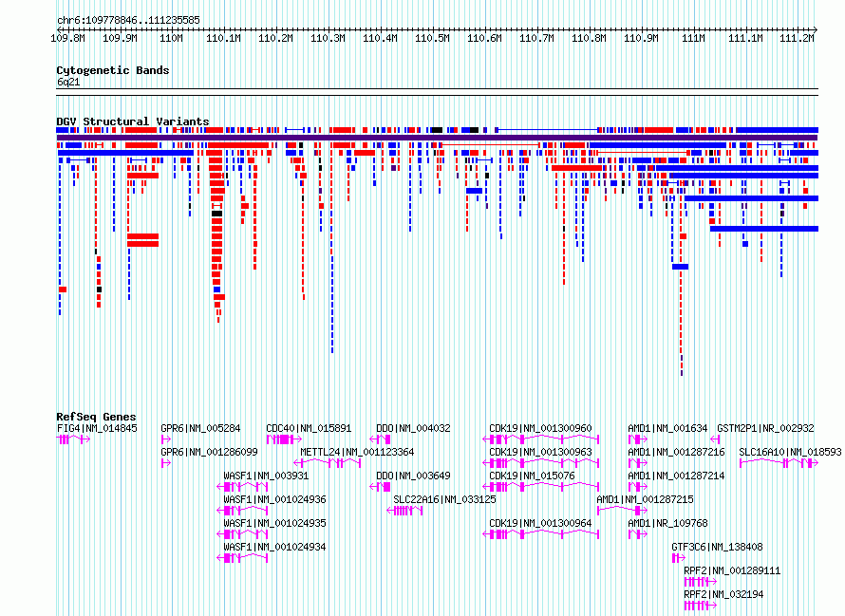Click the long purple DGV variant spanning the region

point(437,138)
